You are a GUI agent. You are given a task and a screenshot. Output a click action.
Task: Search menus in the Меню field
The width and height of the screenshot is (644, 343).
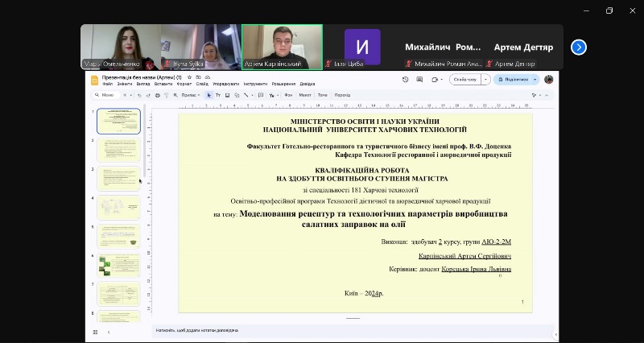click(x=106, y=95)
